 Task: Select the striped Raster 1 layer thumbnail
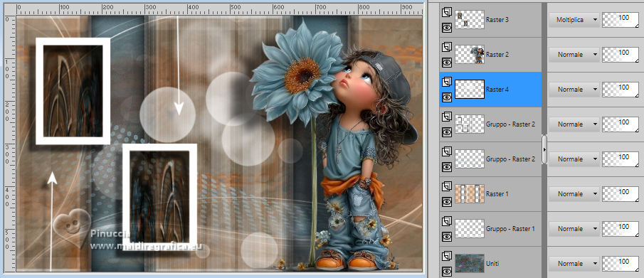pos(470,194)
